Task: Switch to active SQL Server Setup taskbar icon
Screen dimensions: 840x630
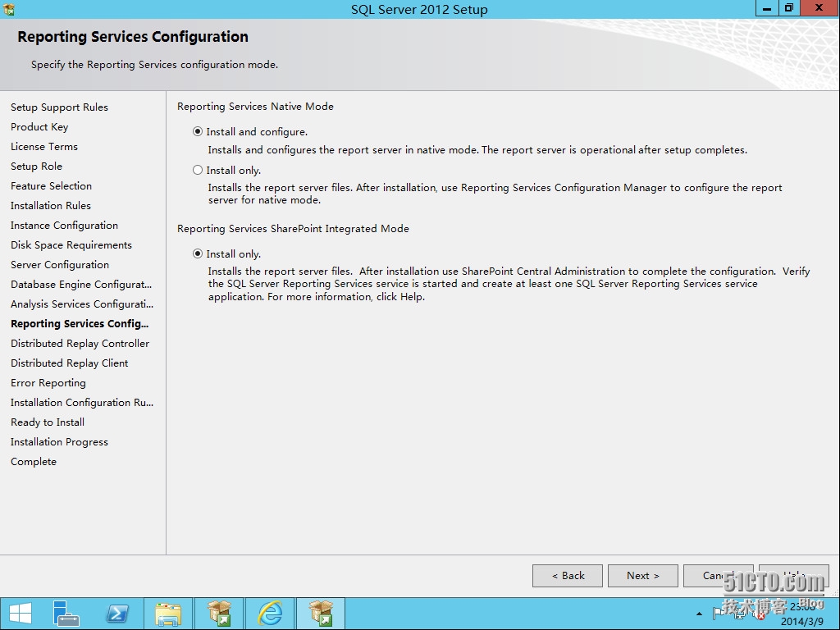Action: click(x=321, y=614)
